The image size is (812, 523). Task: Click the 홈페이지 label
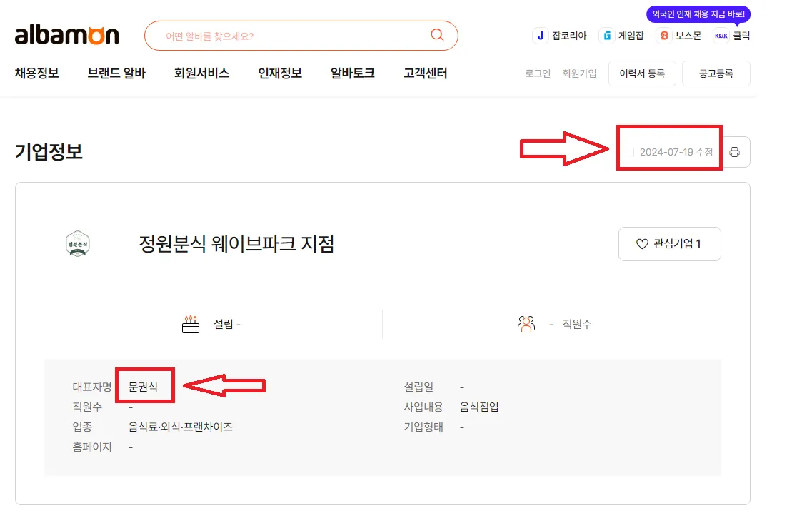[x=91, y=447]
